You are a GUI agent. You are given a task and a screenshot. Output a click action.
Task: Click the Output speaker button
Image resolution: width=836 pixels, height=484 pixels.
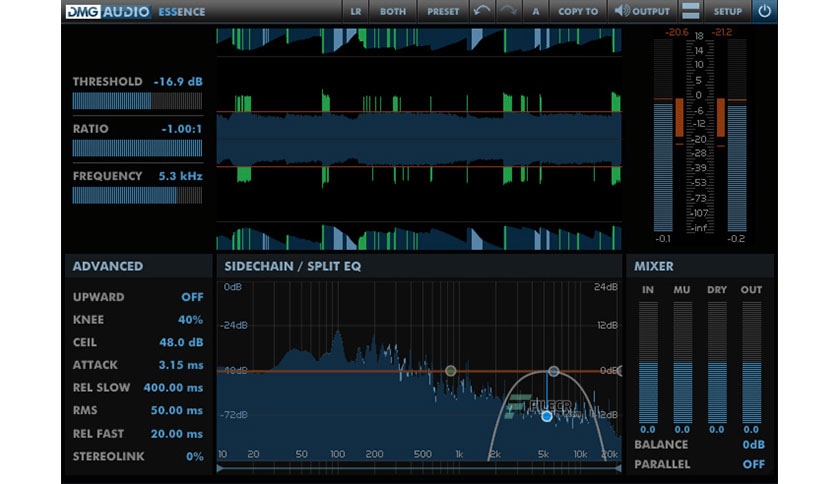tap(642, 12)
